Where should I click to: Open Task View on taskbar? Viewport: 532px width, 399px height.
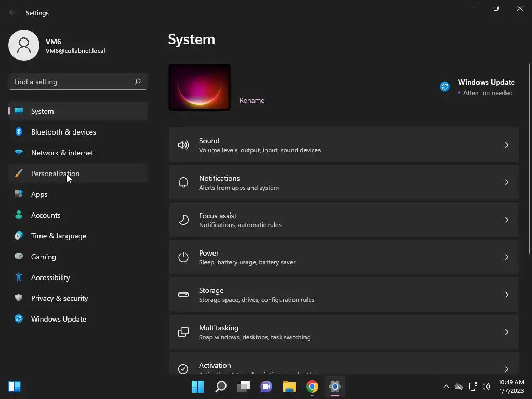click(x=243, y=387)
